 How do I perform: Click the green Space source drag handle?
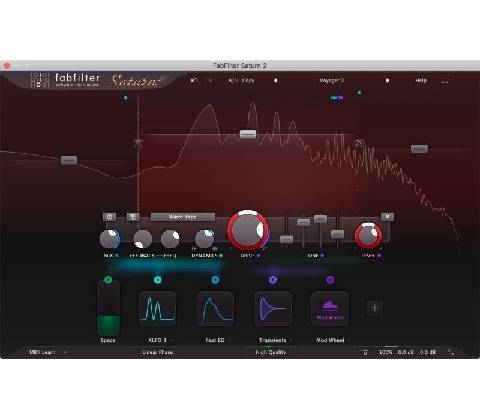coord(108,279)
